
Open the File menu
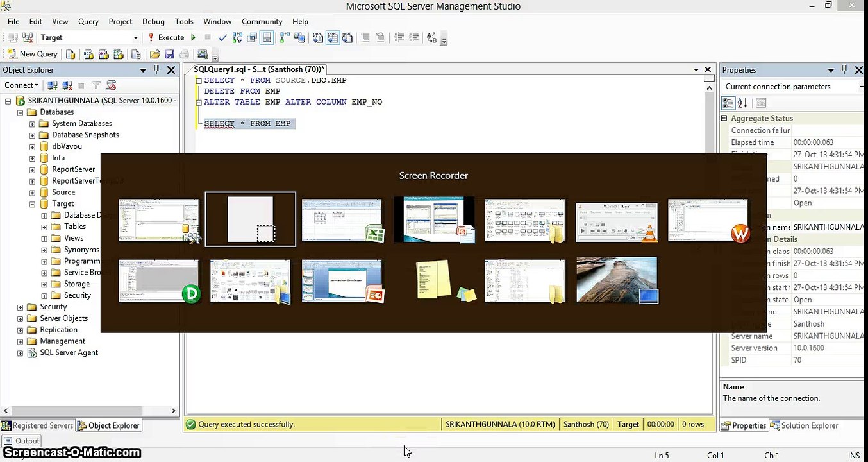tap(13, 21)
